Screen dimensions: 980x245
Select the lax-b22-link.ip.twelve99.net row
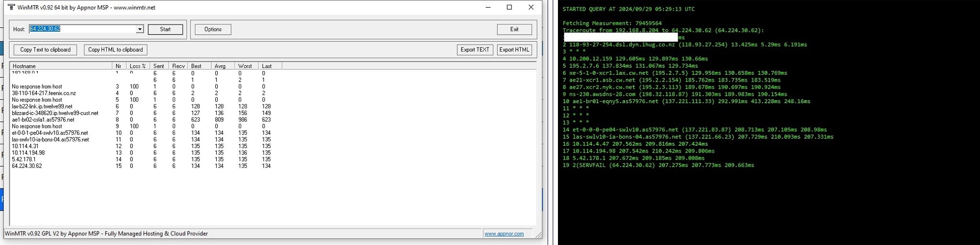(x=42, y=106)
